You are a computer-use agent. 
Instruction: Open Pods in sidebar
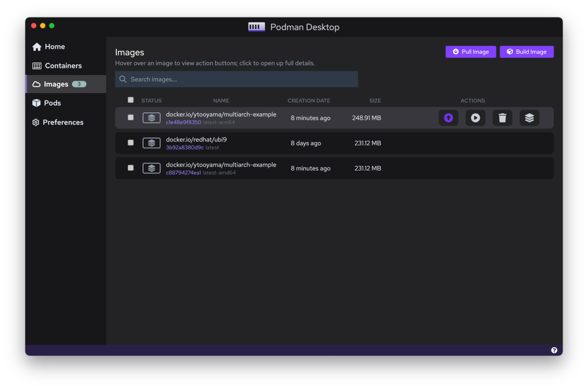(x=66, y=103)
